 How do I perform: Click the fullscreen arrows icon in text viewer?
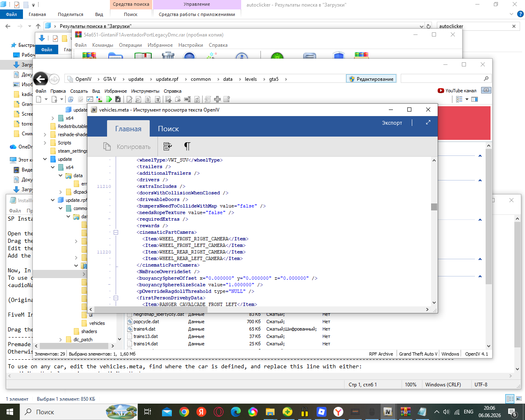click(x=428, y=122)
